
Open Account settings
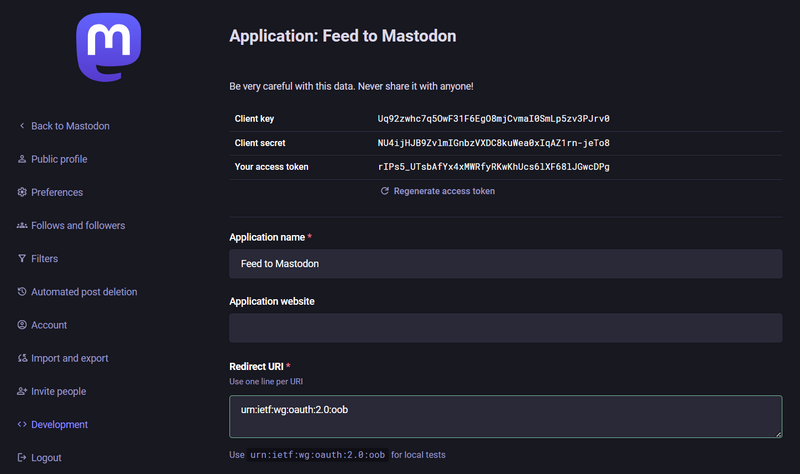click(x=49, y=325)
